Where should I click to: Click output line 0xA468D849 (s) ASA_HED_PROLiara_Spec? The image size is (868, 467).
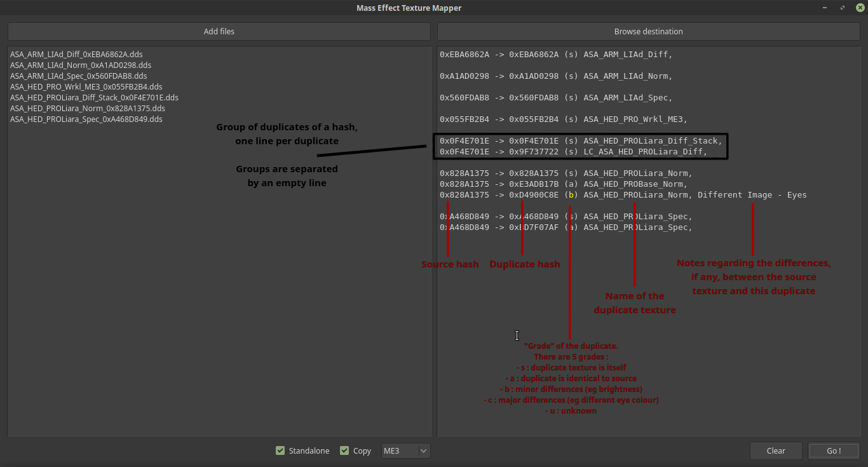pyautogui.click(x=566, y=217)
